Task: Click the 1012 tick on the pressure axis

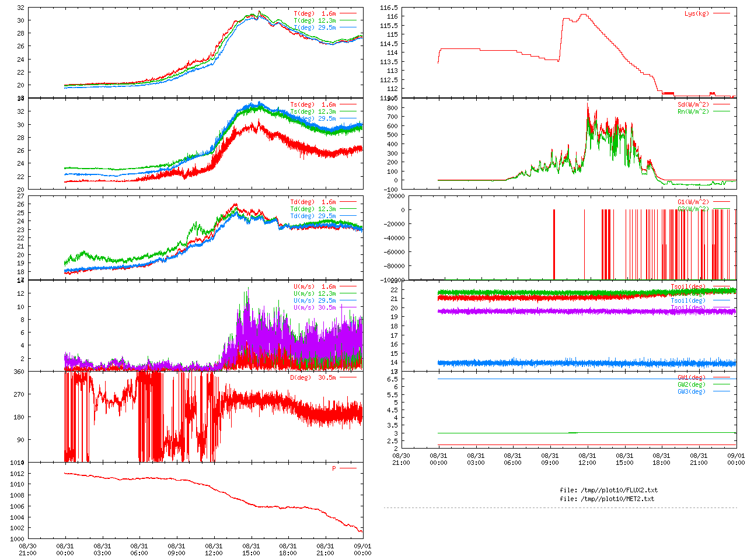Action: coord(17,474)
